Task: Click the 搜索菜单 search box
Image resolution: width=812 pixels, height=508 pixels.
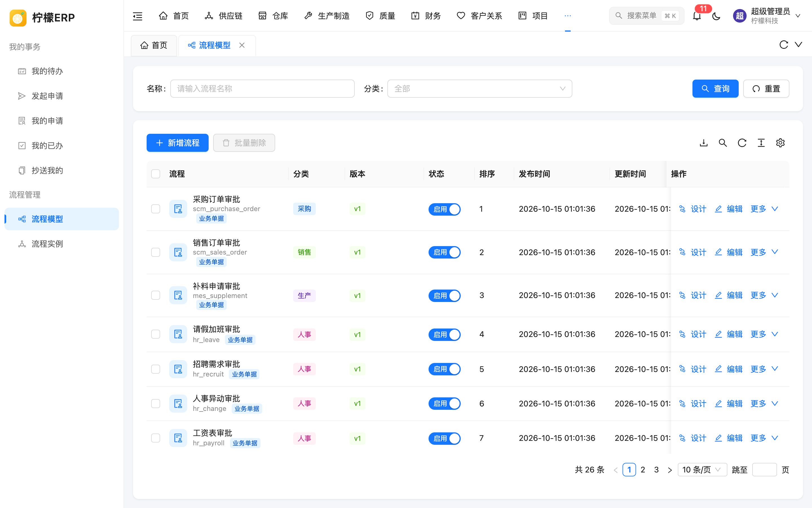Action: click(646, 16)
